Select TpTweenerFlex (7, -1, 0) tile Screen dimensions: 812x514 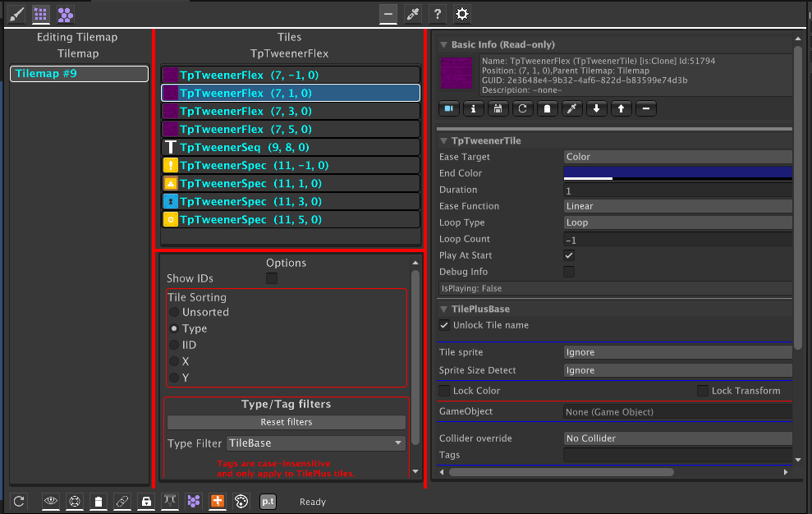(291, 76)
